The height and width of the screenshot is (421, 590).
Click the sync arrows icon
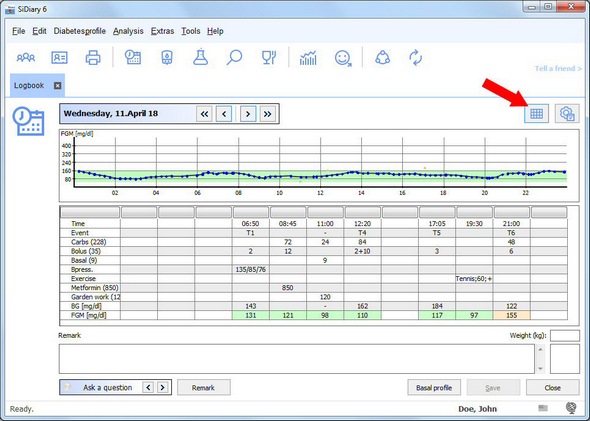[416, 58]
